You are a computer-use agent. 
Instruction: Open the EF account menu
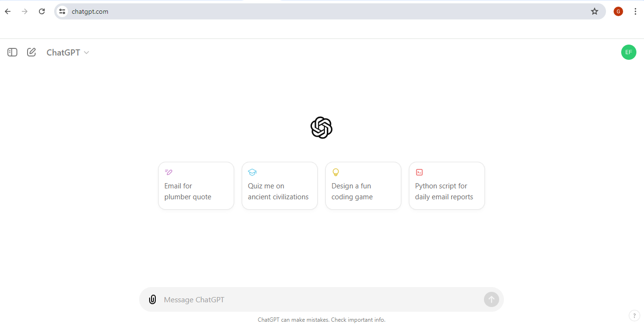coord(629,52)
